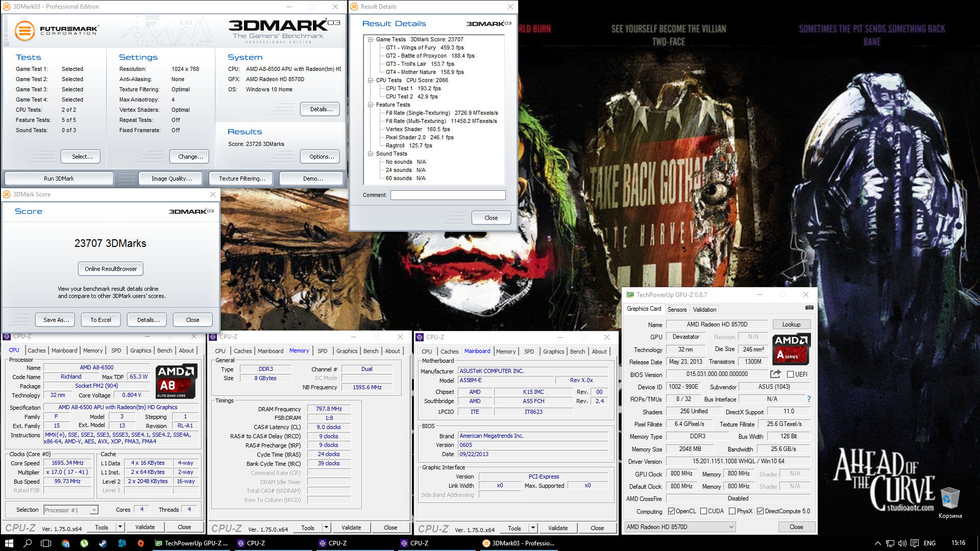Click the share BIOS export icon in GPU-Z

[x=775, y=374]
